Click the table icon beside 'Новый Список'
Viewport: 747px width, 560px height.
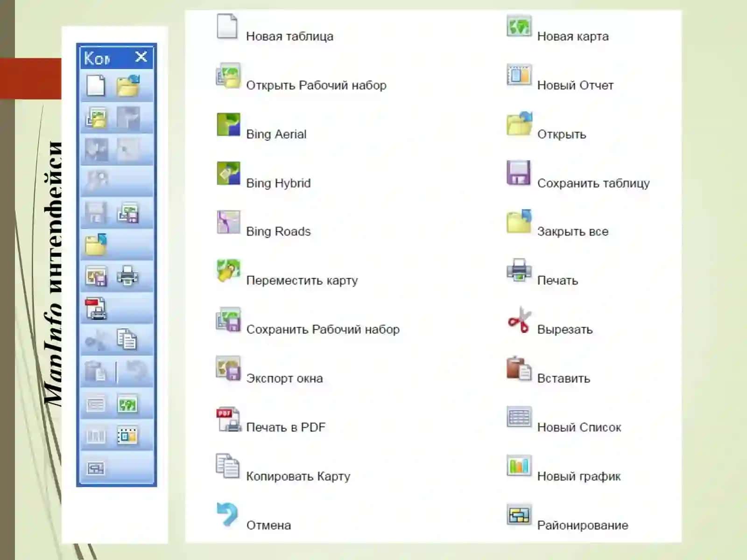(519, 417)
